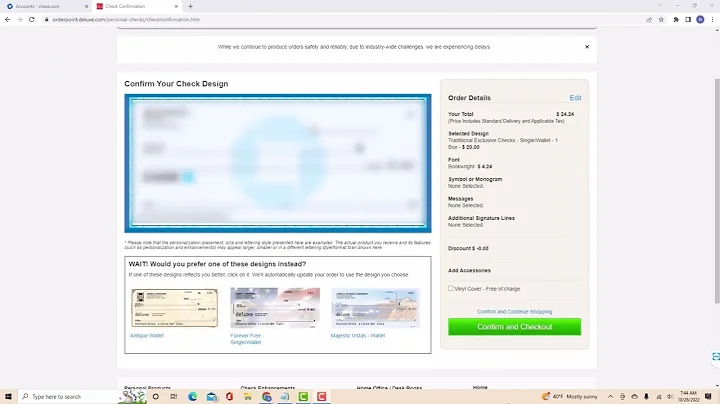
Task: Open the Mail app on taskbar
Action: tap(211, 396)
